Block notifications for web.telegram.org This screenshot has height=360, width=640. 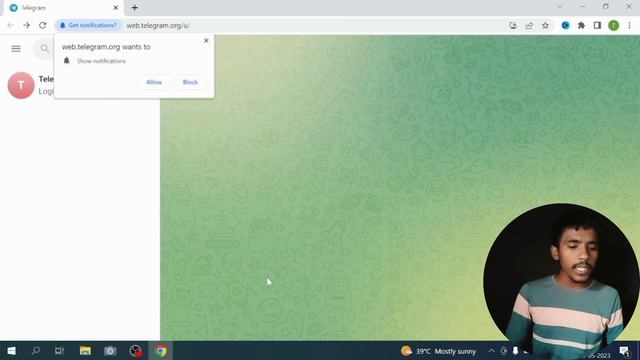pyautogui.click(x=190, y=82)
